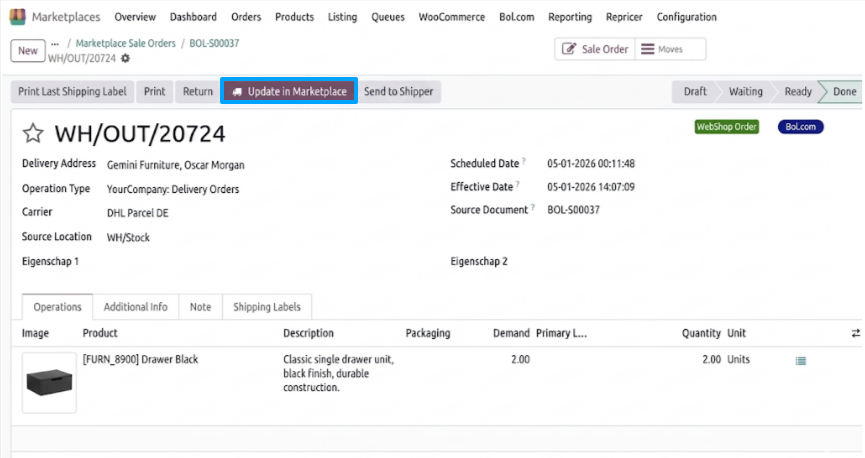Click the Scheduled Date help question mark
865x458 pixels.
click(524, 161)
